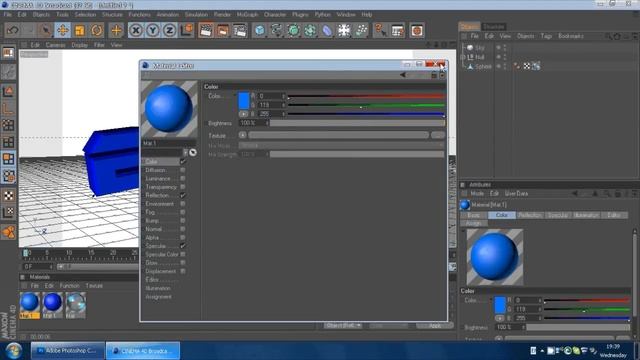640x360 pixels.
Task: Open the Simulation menu
Action: click(x=196, y=15)
